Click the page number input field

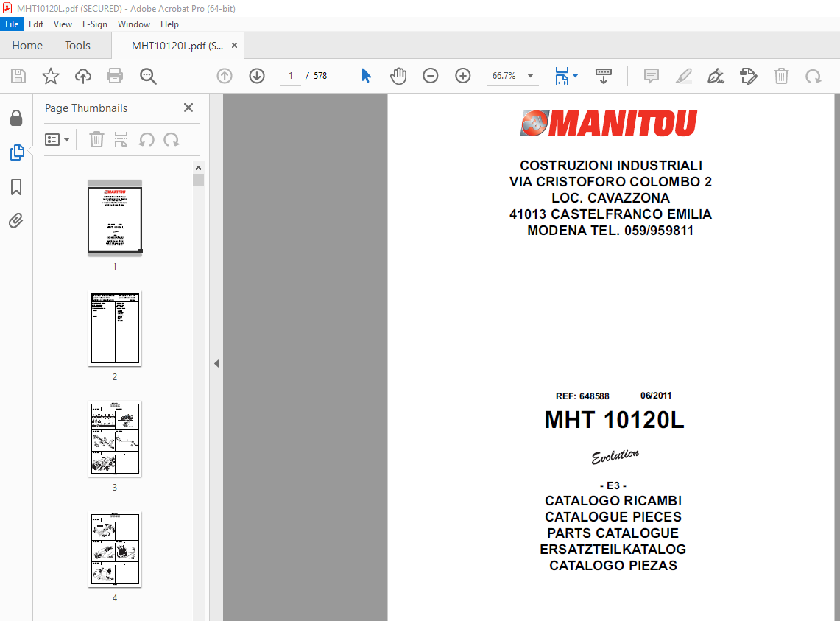click(x=290, y=76)
